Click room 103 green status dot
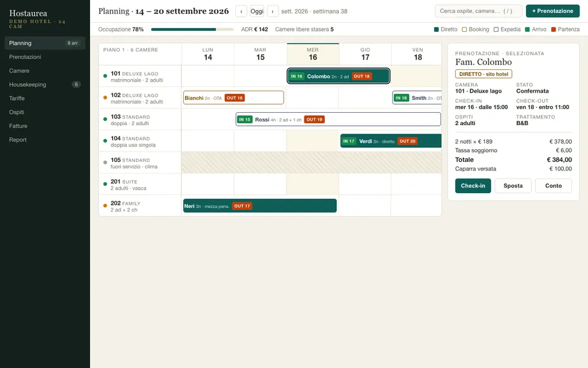 click(105, 119)
